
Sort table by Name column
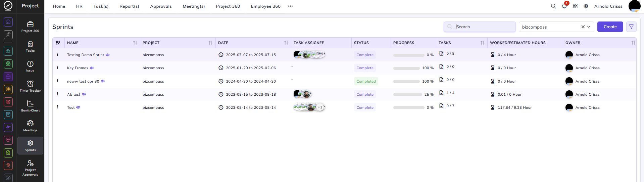coord(135,43)
